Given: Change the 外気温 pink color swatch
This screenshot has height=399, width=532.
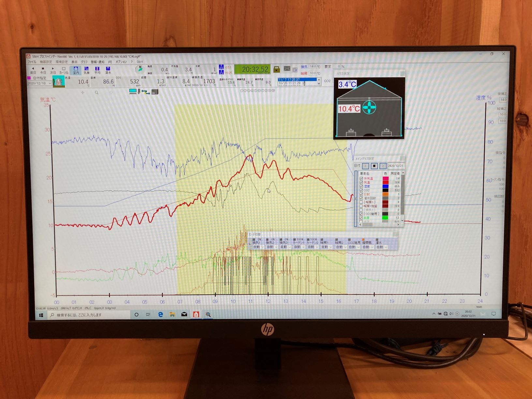Looking at the screenshot, I should [386, 179].
